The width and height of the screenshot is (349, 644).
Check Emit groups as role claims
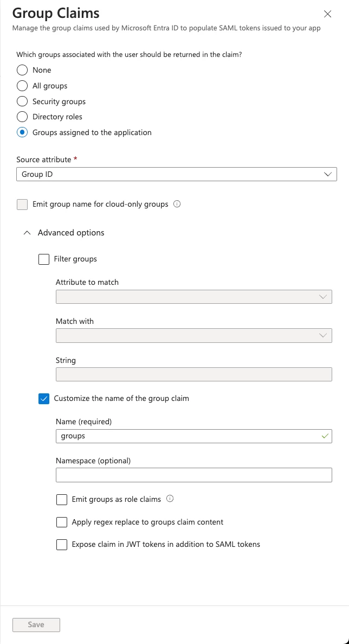[x=62, y=499]
